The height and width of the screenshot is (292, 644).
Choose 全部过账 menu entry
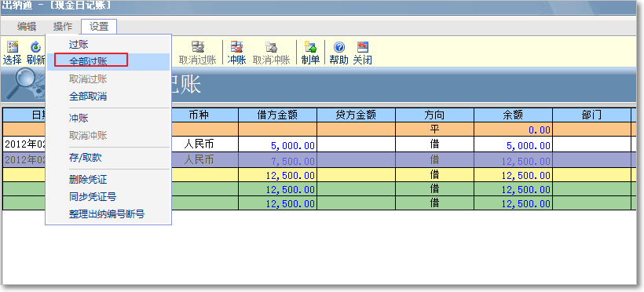tap(108, 61)
